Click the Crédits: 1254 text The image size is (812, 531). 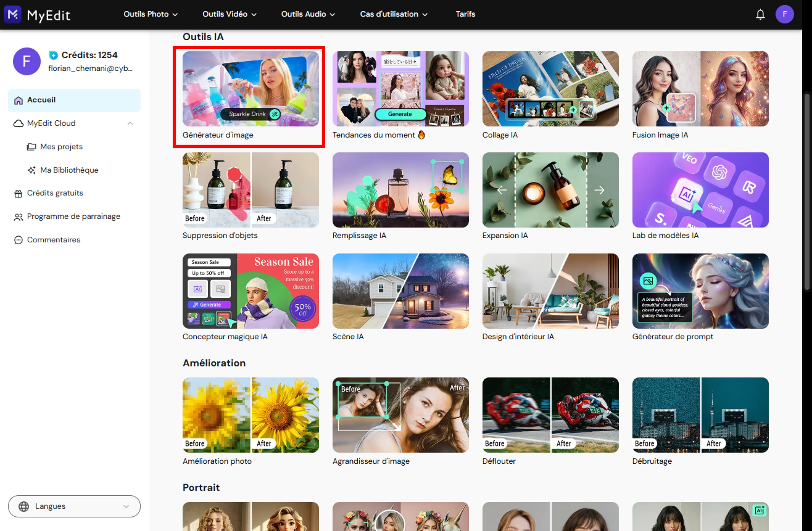point(89,55)
